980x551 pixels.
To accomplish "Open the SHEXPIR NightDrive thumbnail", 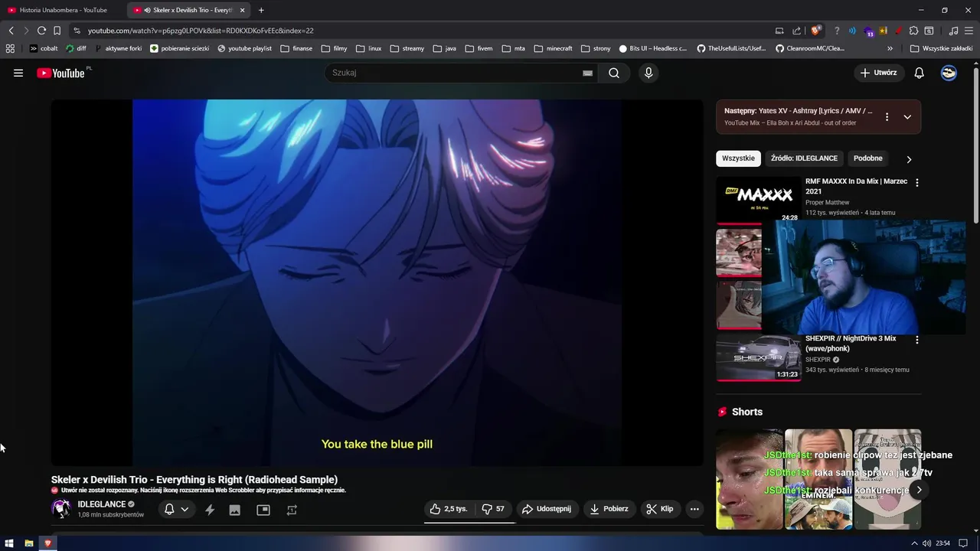I will (x=759, y=357).
